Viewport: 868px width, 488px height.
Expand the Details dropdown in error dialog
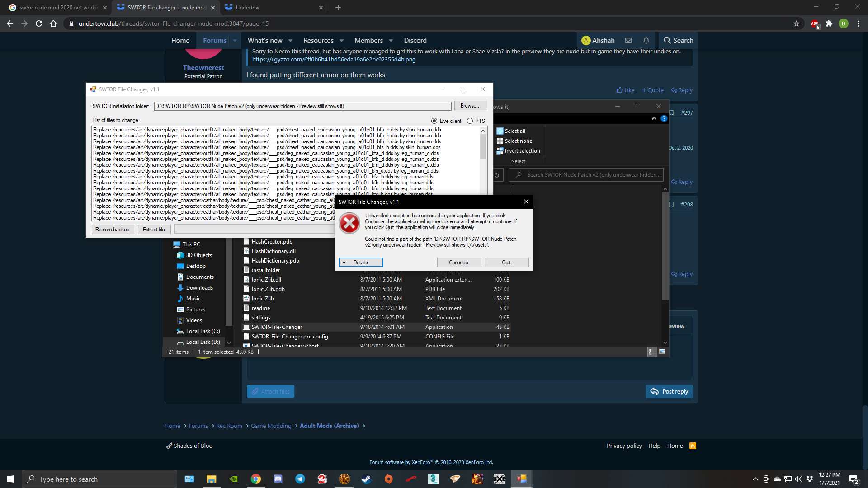[x=361, y=263]
